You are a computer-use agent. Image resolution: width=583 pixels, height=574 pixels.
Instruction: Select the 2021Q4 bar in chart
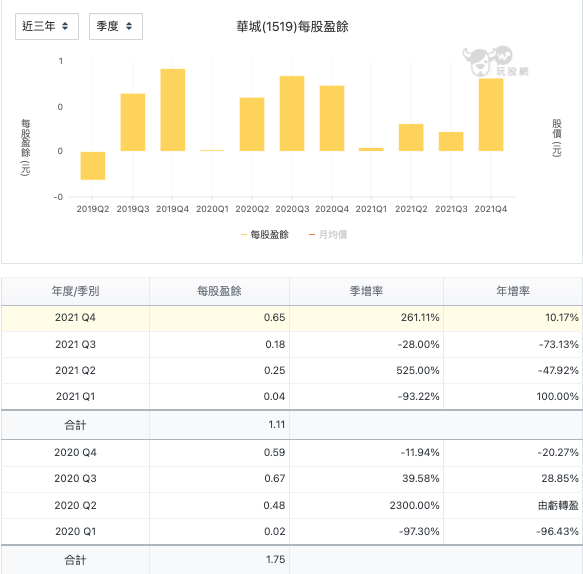tap(491, 115)
